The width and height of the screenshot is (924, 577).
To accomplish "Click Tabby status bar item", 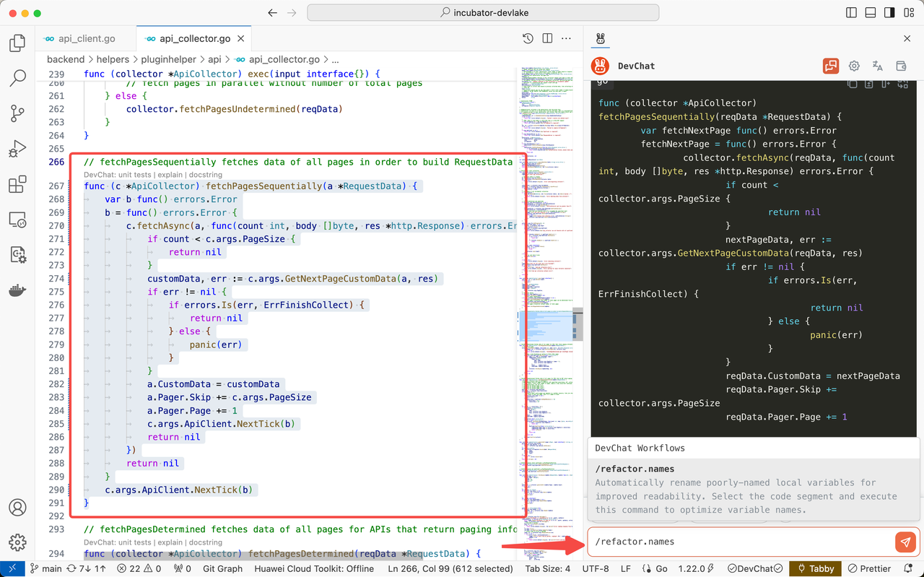I will point(815,568).
